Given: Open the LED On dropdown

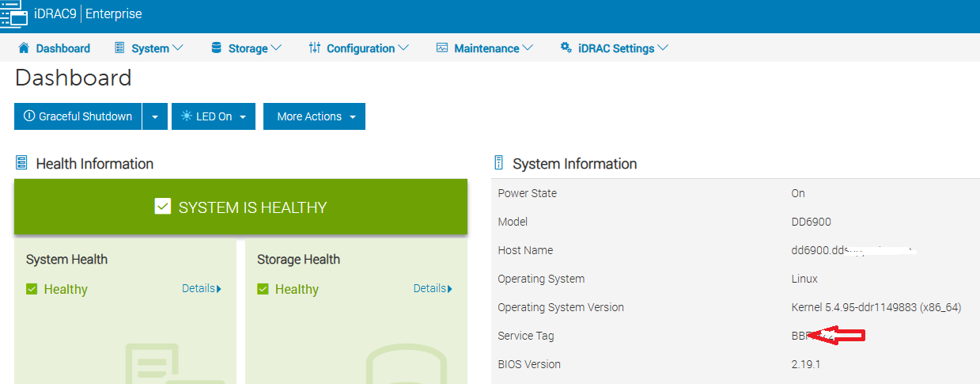Looking at the screenshot, I should coord(213,116).
